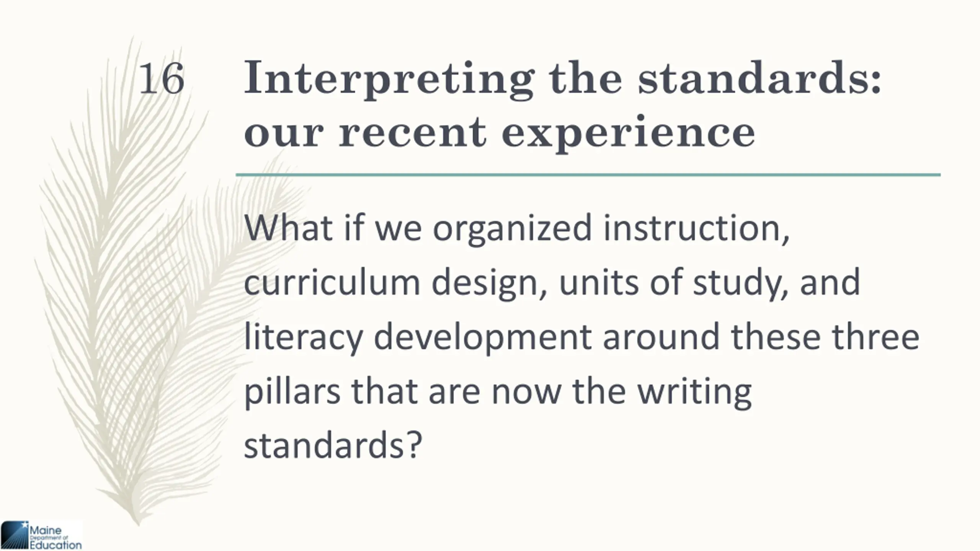Click the word 'What' starting the body text
This screenshot has height=551, width=980.
click(288, 228)
